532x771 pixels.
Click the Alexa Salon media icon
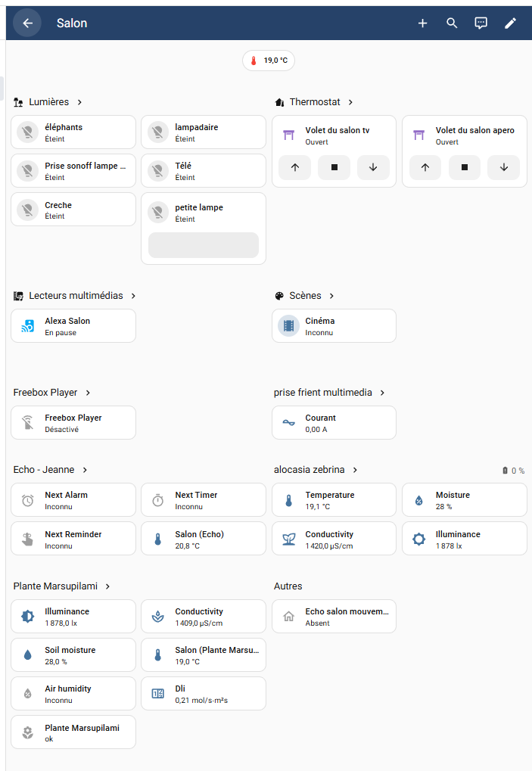point(28,326)
